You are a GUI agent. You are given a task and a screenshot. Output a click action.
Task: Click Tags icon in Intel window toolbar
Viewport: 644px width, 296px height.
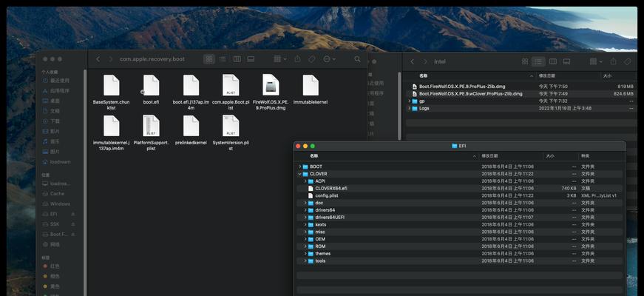click(x=627, y=61)
